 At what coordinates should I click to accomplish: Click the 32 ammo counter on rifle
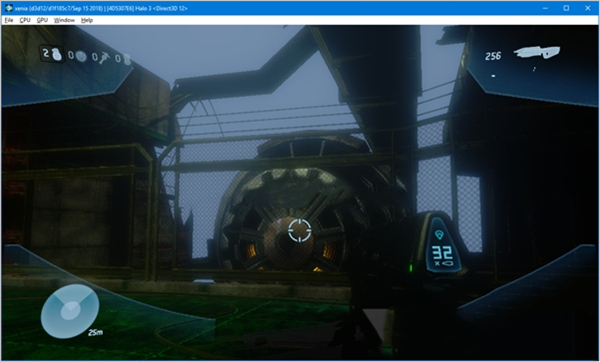click(x=442, y=253)
